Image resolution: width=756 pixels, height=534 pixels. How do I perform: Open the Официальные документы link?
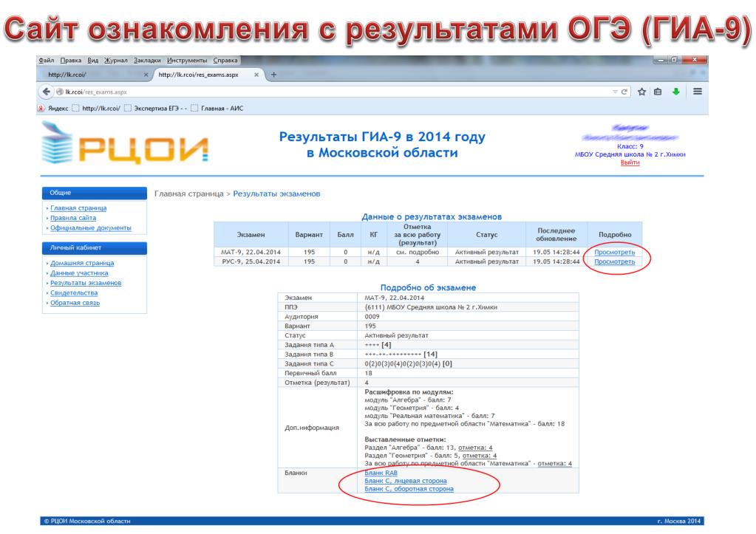tap(91, 228)
